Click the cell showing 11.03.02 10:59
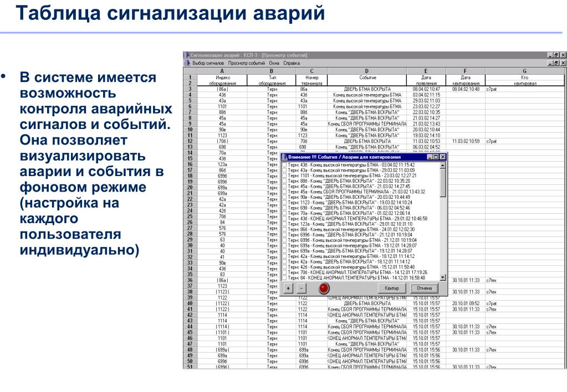Screen dimensions: 567x392 coord(466,141)
